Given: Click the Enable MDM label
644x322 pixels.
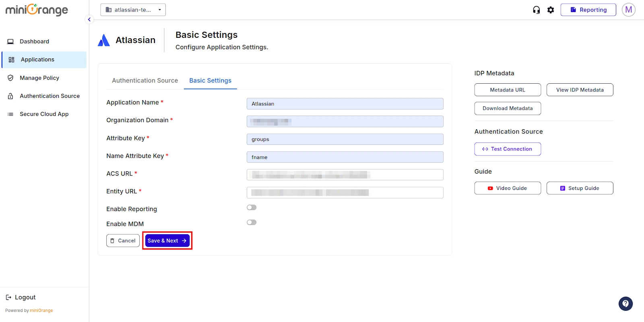Looking at the screenshot, I should (x=125, y=224).
